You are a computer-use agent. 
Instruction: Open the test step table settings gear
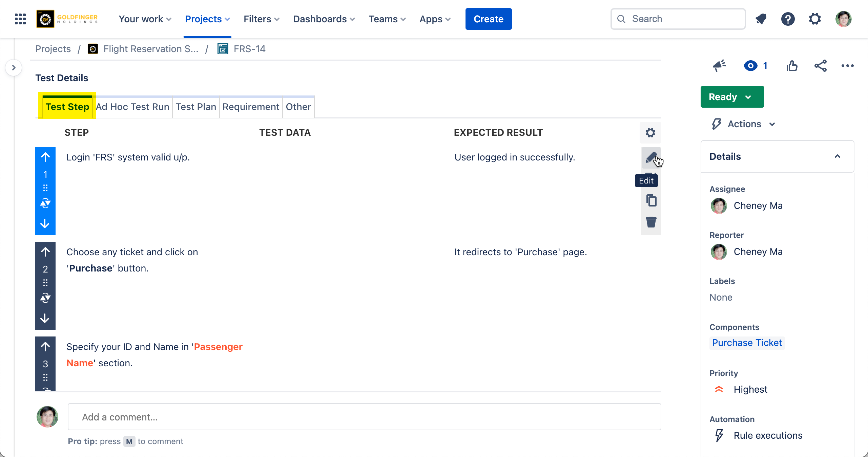[x=650, y=133]
